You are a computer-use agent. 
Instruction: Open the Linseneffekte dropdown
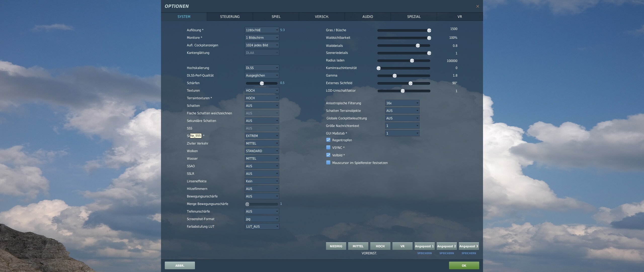point(262,181)
